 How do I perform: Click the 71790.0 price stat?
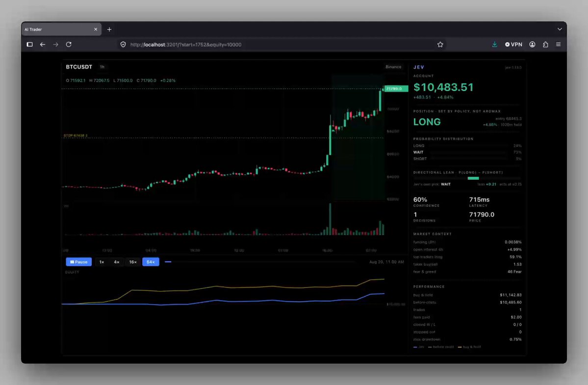pos(482,215)
